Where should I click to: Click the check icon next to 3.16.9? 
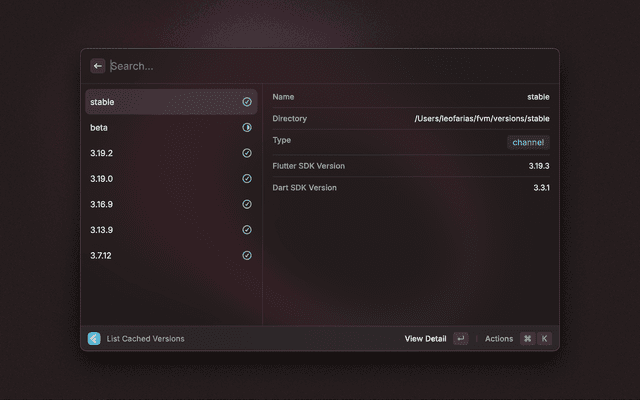coord(247,204)
